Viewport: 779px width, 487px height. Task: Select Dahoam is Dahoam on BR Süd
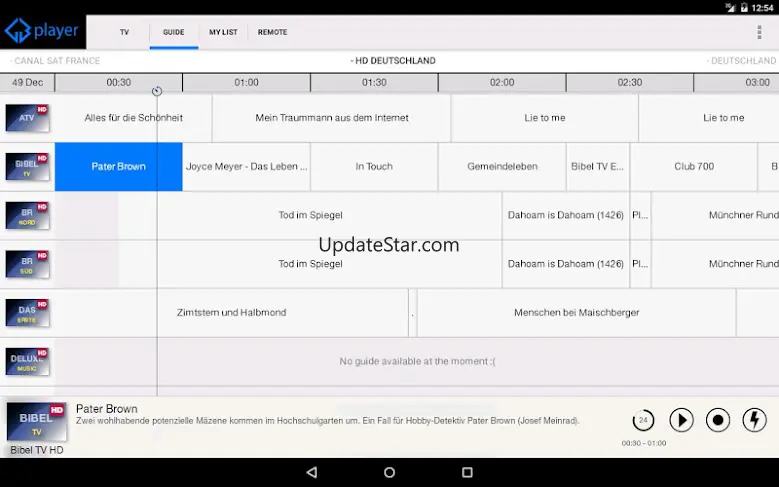[x=566, y=264]
